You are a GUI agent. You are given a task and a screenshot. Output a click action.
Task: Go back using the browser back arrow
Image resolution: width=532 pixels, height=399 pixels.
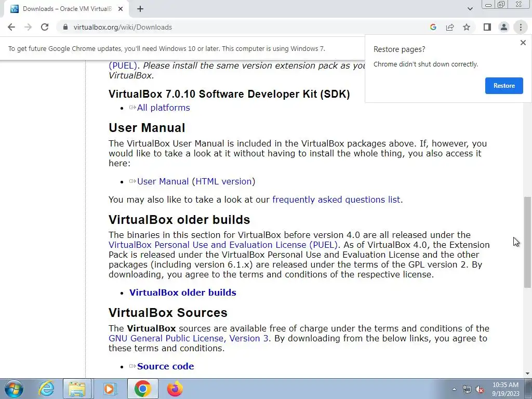[x=11, y=27]
